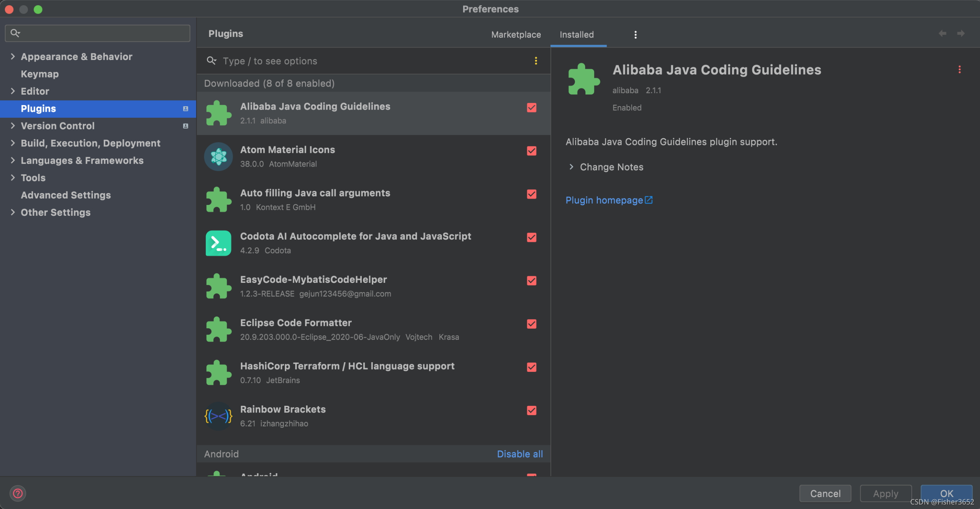Click the Alibaba Java Coding Guidelines plugin icon

tap(219, 113)
